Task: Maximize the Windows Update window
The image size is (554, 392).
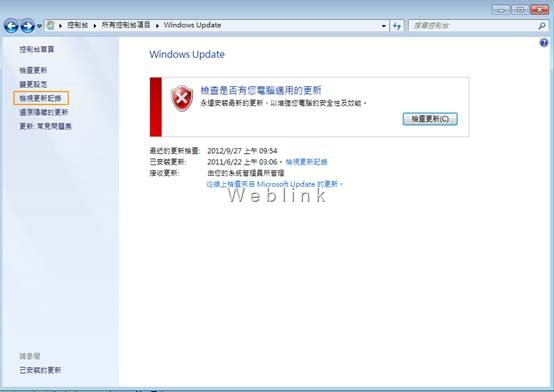Action: [x=520, y=10]
